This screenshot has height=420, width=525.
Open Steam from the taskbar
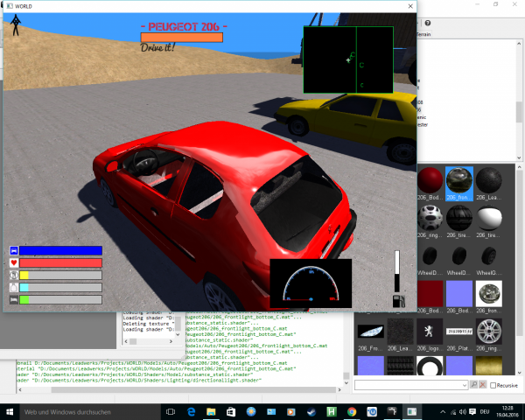click(311, 412)
